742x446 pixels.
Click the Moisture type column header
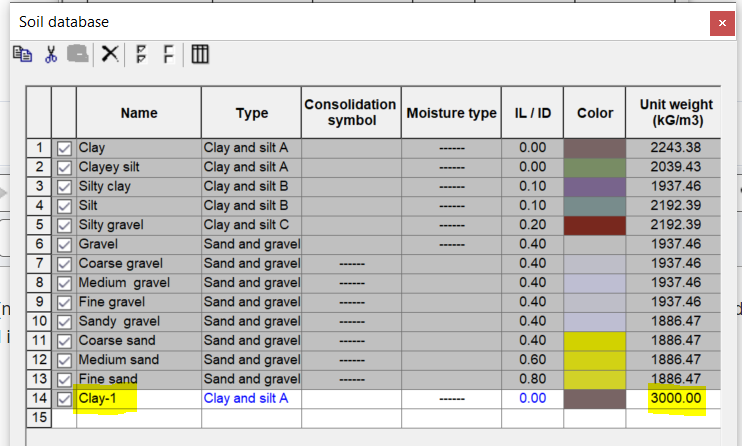click(x=451, y=113)
